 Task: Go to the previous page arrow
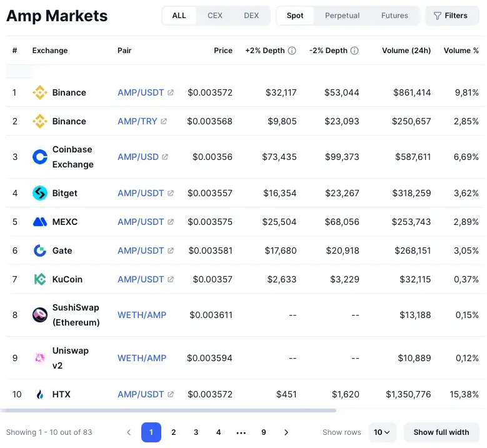click(x=129, y=432)
